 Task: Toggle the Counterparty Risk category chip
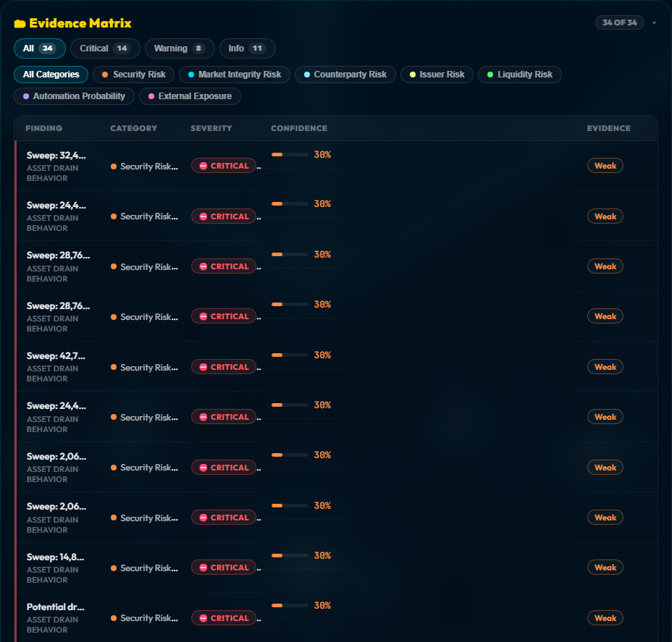(x=345, y=75)
